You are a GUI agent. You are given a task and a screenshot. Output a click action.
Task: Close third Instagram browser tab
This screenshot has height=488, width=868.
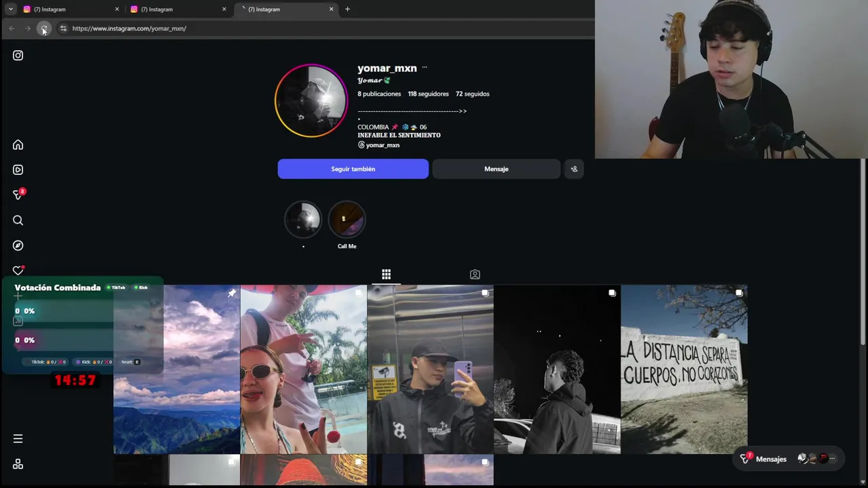tap(331, 9)
